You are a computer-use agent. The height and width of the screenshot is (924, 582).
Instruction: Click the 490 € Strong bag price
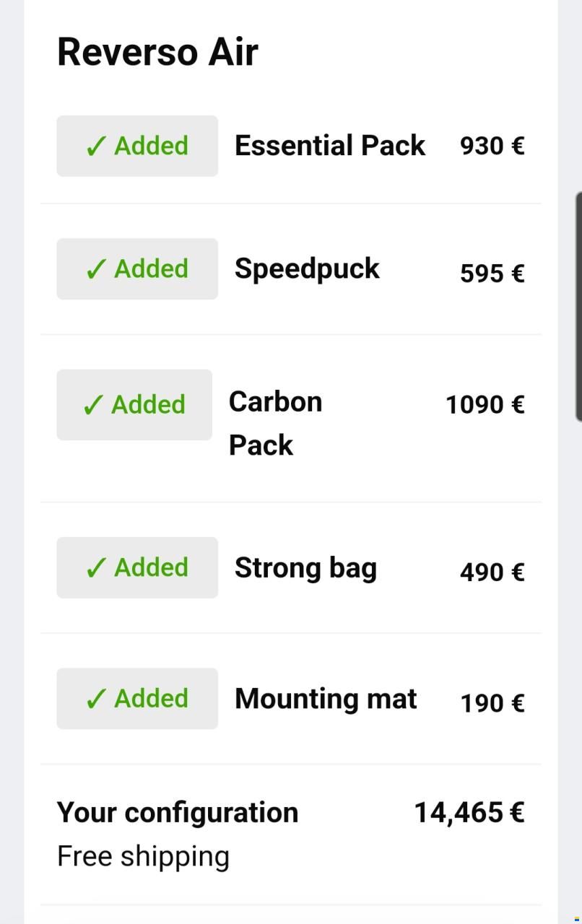coord(492,572)
